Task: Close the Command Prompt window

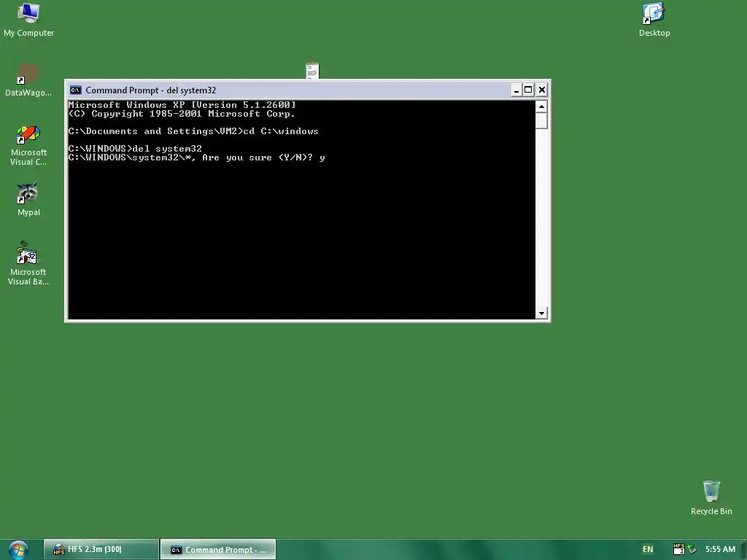Action: 542,90
